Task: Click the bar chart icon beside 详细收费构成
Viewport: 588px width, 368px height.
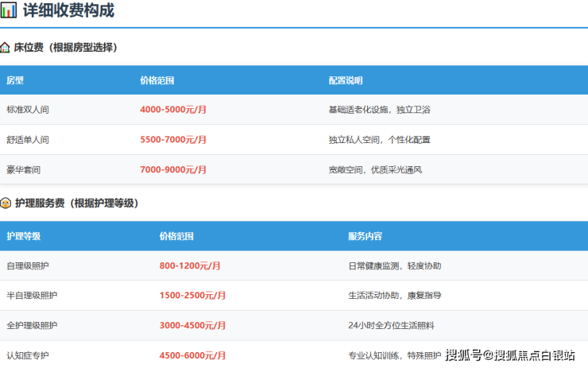Action: pyautogui.click(x=9, y=11)
